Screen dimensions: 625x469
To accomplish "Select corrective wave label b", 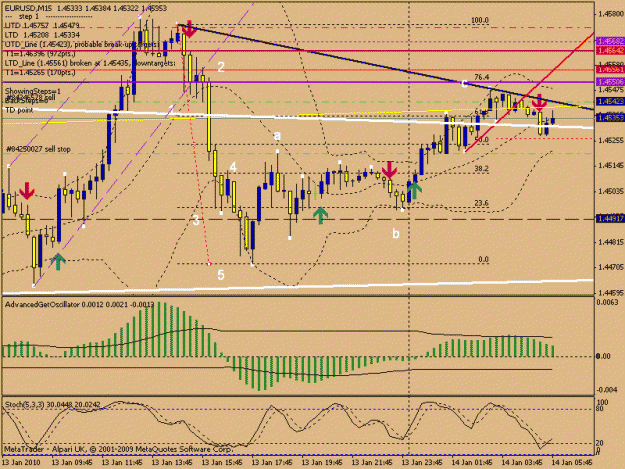I will 395,233.
